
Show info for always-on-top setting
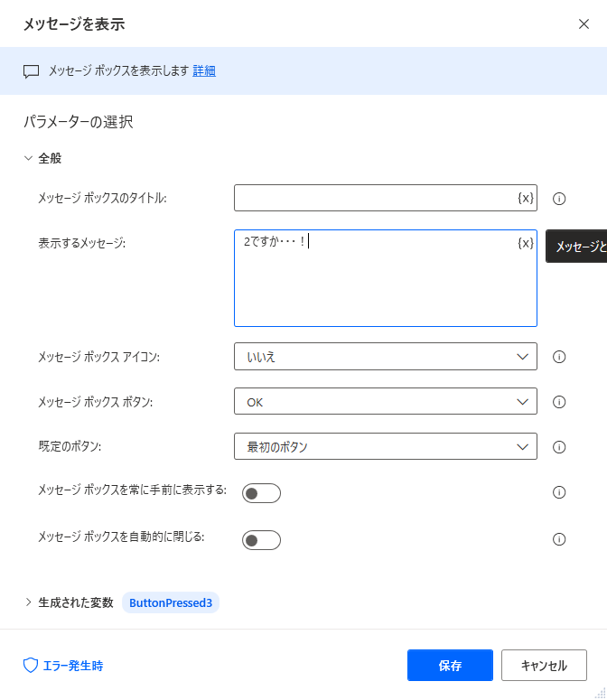(559, 492)
